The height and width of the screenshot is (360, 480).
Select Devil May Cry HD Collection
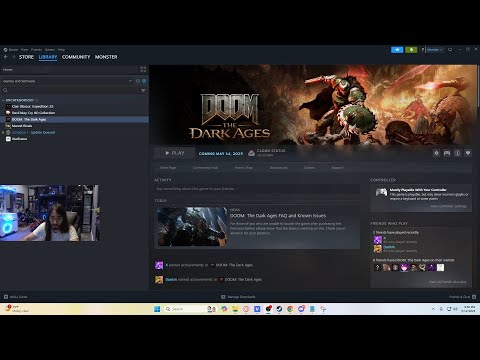point(74,113)
